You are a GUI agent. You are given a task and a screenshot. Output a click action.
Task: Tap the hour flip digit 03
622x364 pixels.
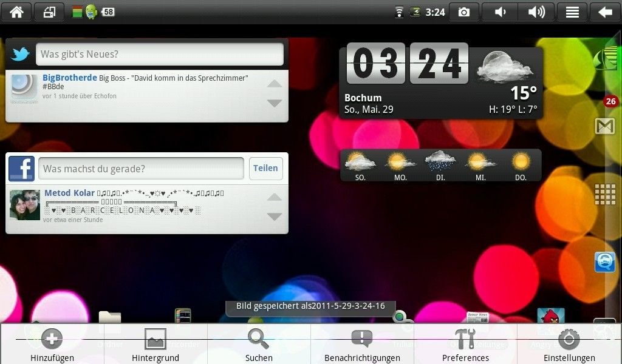375,63
